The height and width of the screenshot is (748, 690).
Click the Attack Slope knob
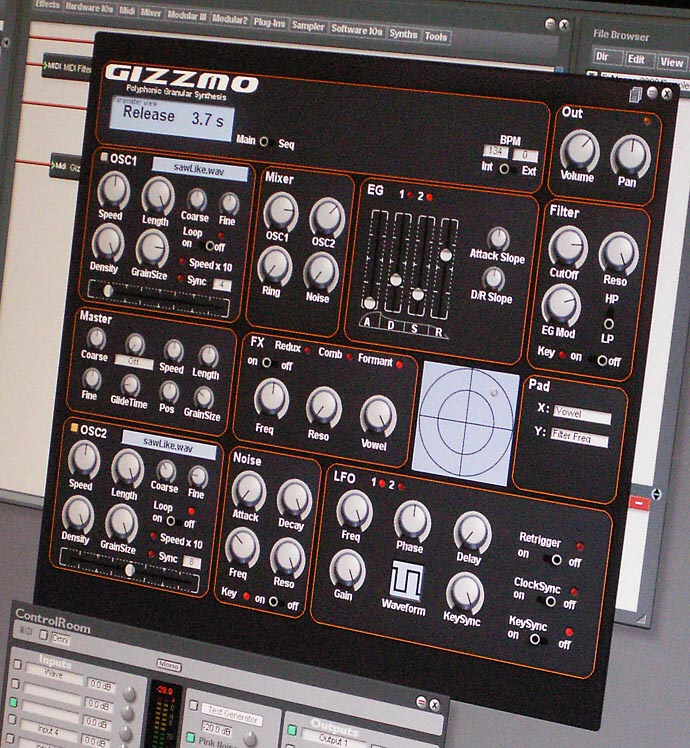click(x=499, y=239)
